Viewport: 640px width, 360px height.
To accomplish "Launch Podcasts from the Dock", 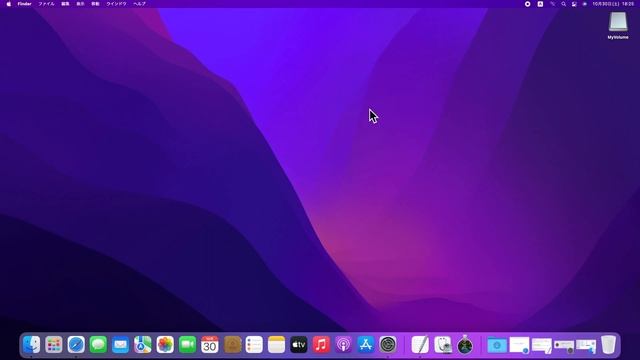I will (x=343, y=345).
